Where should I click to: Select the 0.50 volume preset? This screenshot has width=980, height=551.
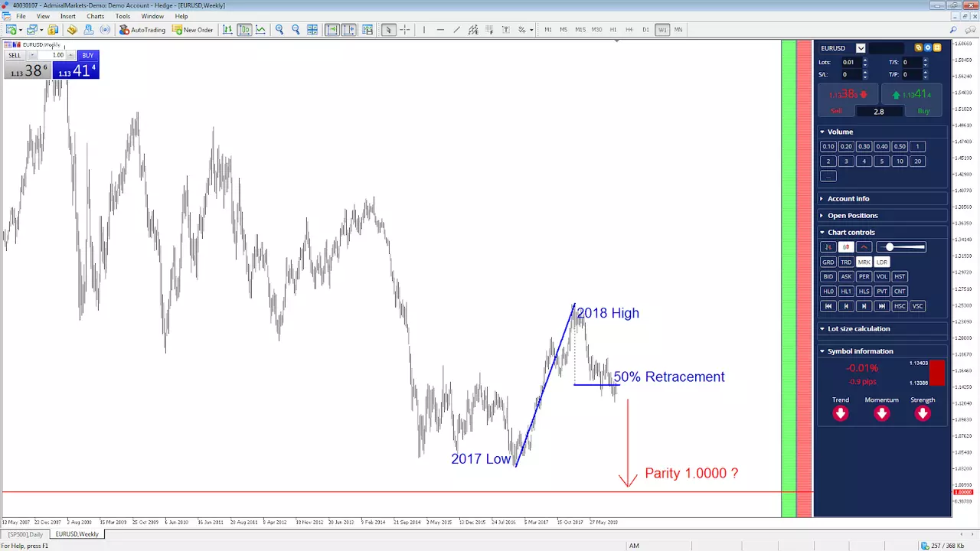(900, 146)
